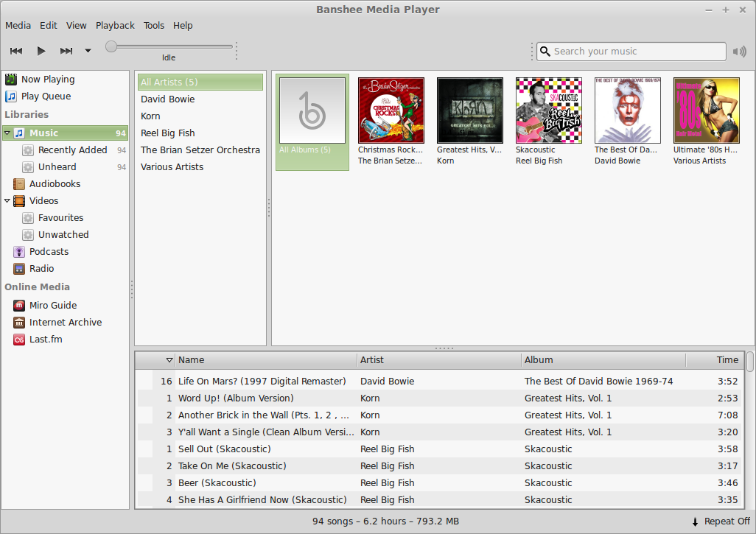Image resolution: width=756 pixels, height=534 pixels.
Task: Select Skacoustic album cover
Action: coord(549,110)
